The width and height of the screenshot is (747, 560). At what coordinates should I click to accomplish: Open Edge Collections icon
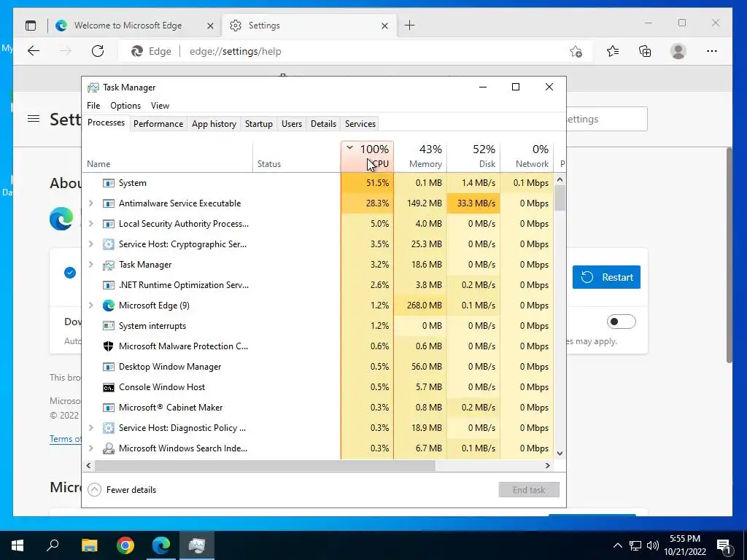coord(645,51)
